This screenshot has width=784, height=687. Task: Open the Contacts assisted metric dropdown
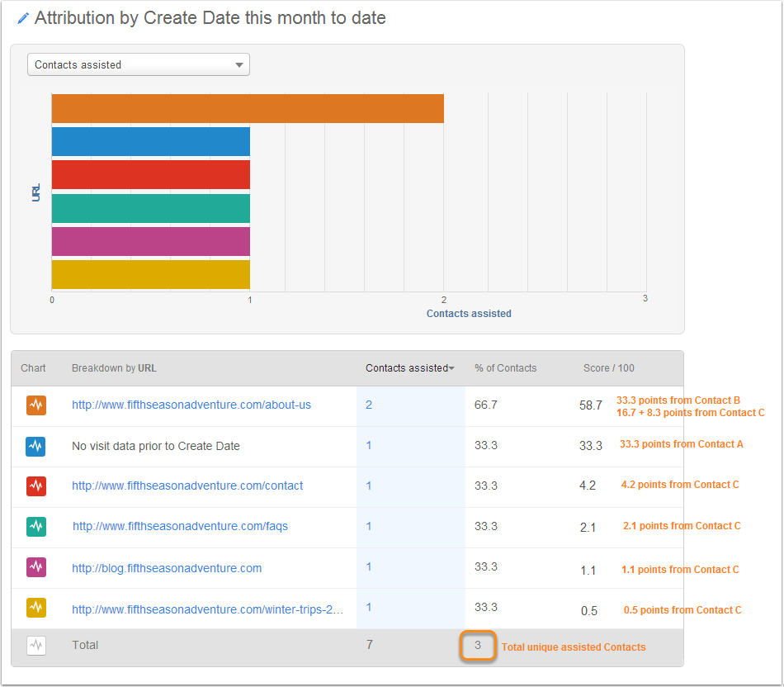(139, 64)
